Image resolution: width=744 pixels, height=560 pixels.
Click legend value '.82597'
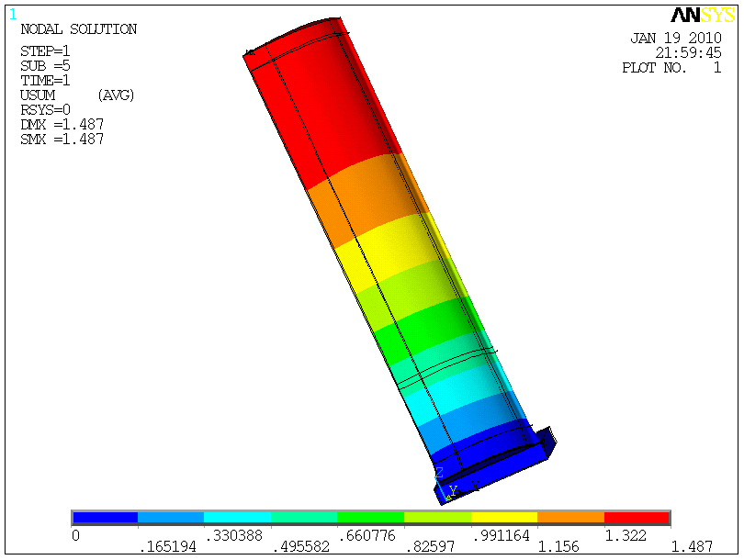click(x=431, y=547)
